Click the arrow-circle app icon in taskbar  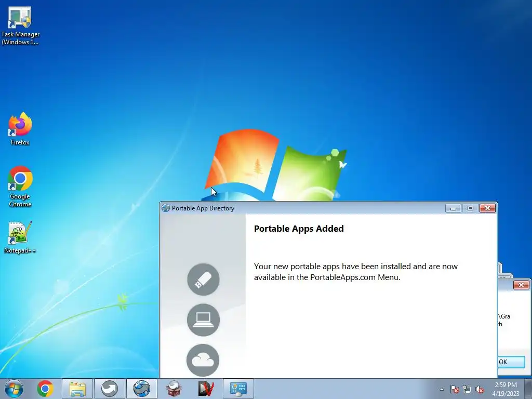(109, 389)
